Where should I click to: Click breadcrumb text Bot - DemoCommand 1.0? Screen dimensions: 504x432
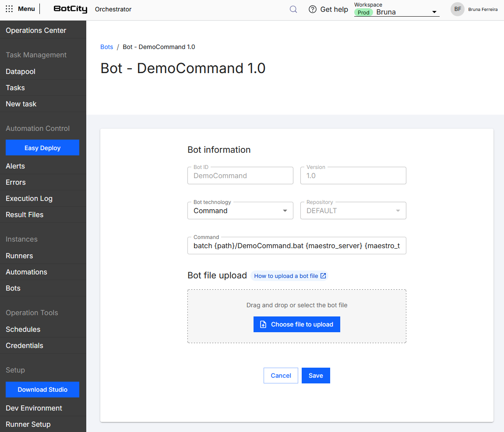159,47
